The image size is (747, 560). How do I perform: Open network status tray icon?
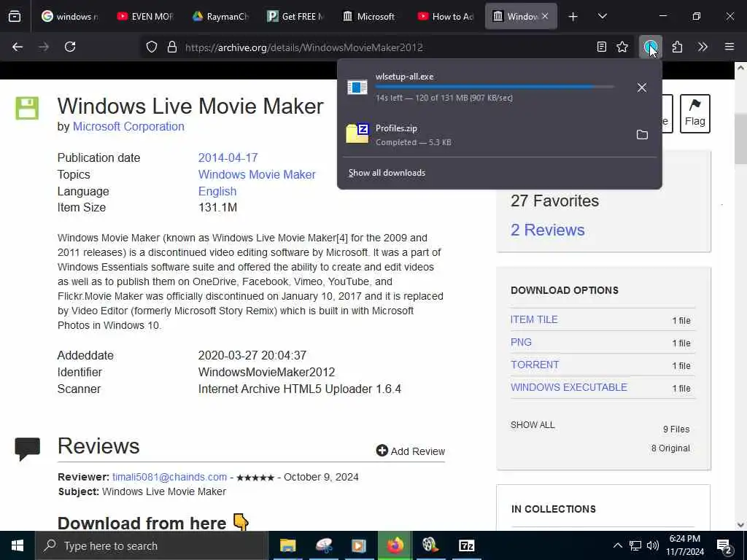[635, 545]
